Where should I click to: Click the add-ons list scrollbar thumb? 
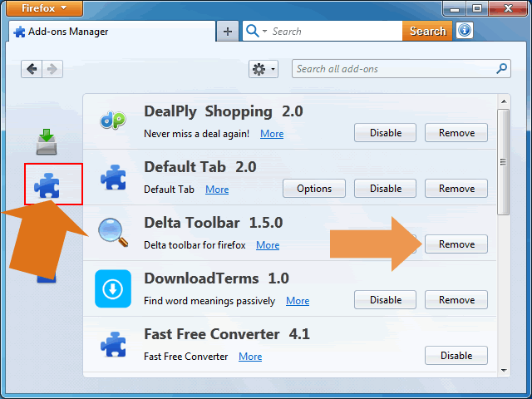coord(504,162)
